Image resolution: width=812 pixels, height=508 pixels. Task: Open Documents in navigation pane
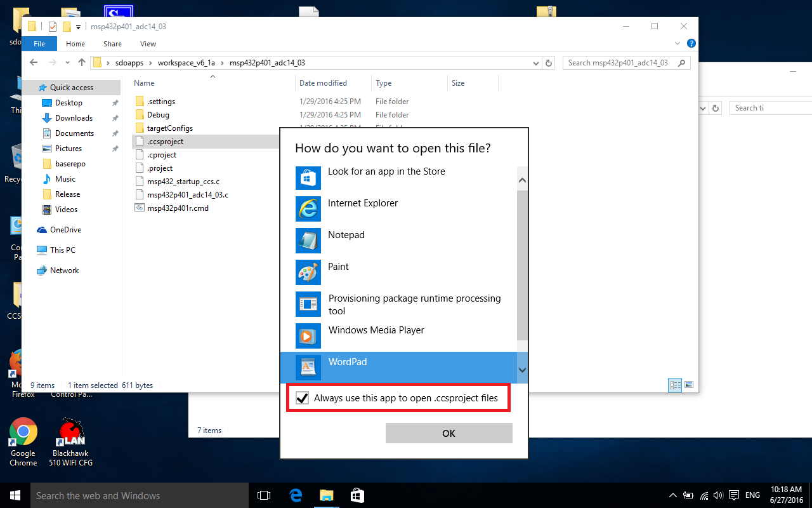pos(74,133)
